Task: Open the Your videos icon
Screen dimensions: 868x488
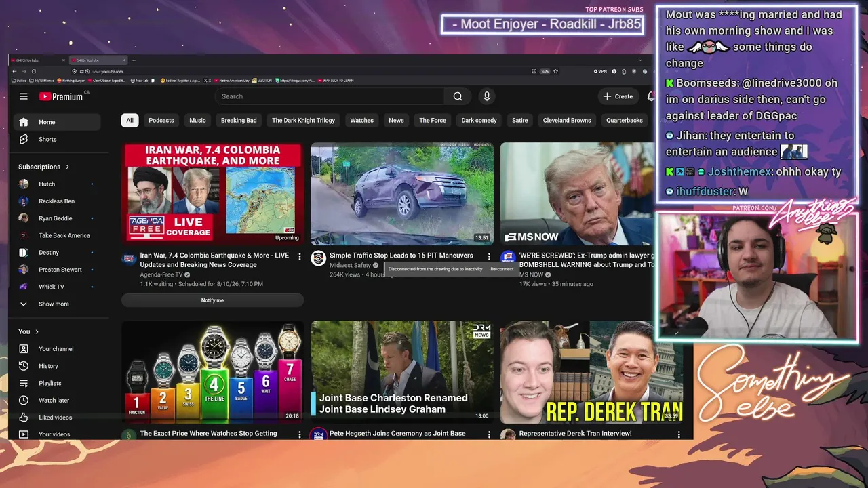Action: [24, 434]
